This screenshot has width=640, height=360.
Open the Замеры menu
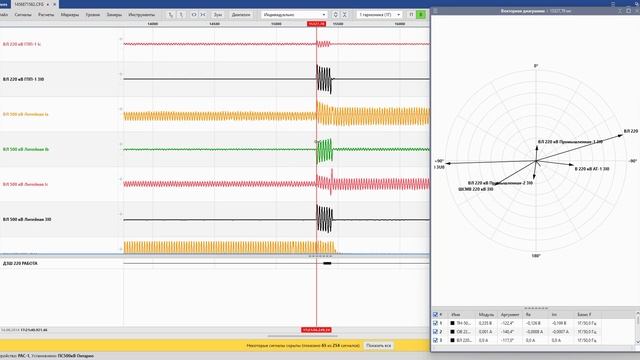114,15
